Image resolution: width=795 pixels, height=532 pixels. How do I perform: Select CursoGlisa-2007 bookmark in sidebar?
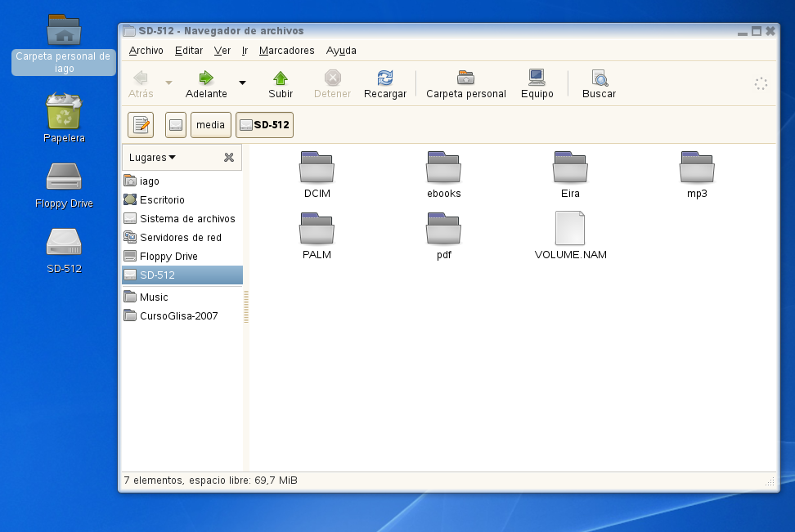pyautogui.click(x=178, y=316)
